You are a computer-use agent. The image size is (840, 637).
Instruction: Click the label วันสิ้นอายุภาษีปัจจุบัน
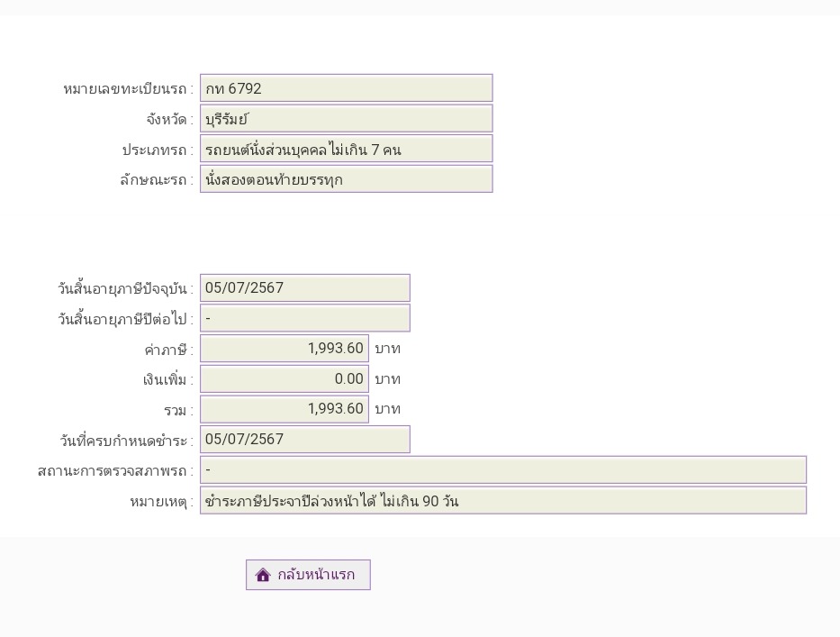125,288
